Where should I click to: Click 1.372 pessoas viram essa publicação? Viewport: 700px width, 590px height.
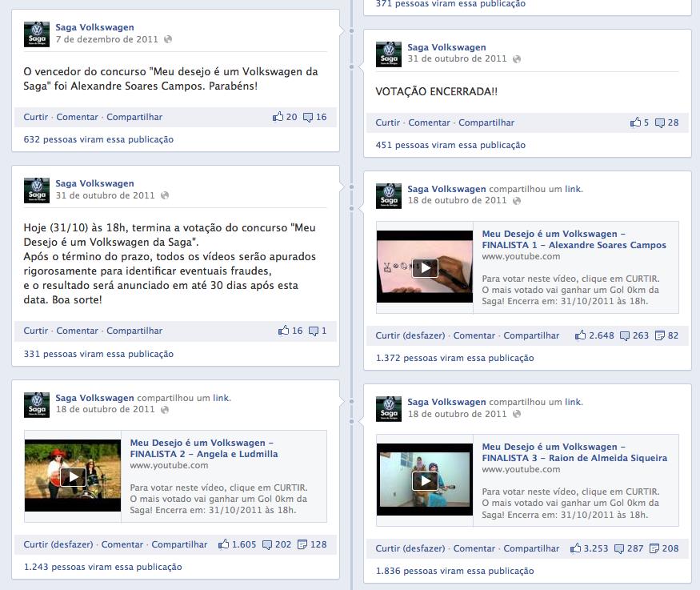click(454, 358)
